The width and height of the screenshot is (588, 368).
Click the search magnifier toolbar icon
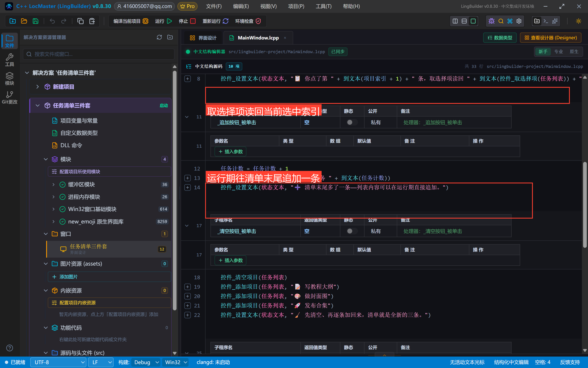click(501, 21)
